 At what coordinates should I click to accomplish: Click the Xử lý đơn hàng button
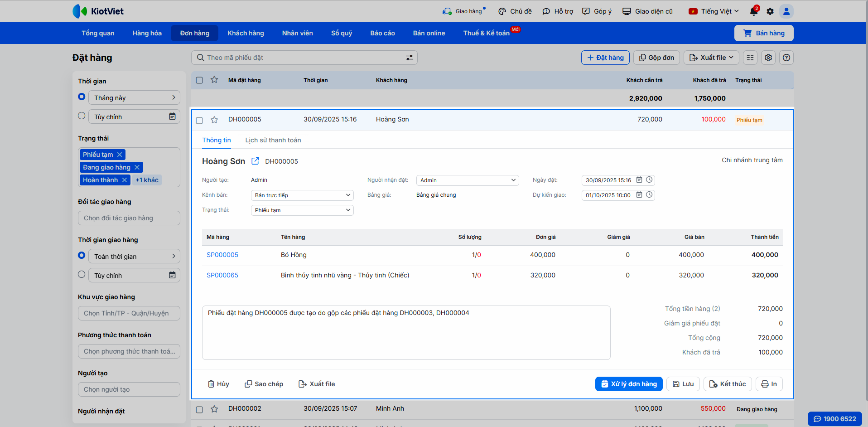point(629,384)
